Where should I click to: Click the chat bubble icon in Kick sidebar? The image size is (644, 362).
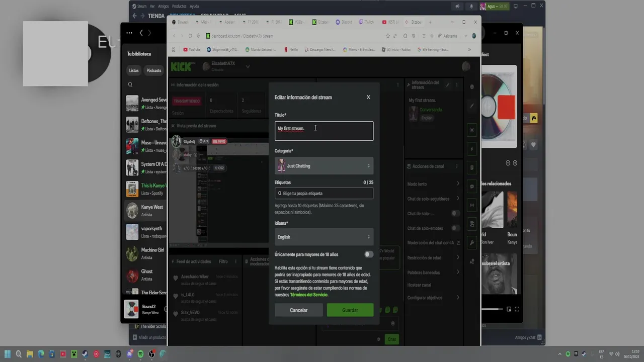pyautogui.click(x=472, y=187)
